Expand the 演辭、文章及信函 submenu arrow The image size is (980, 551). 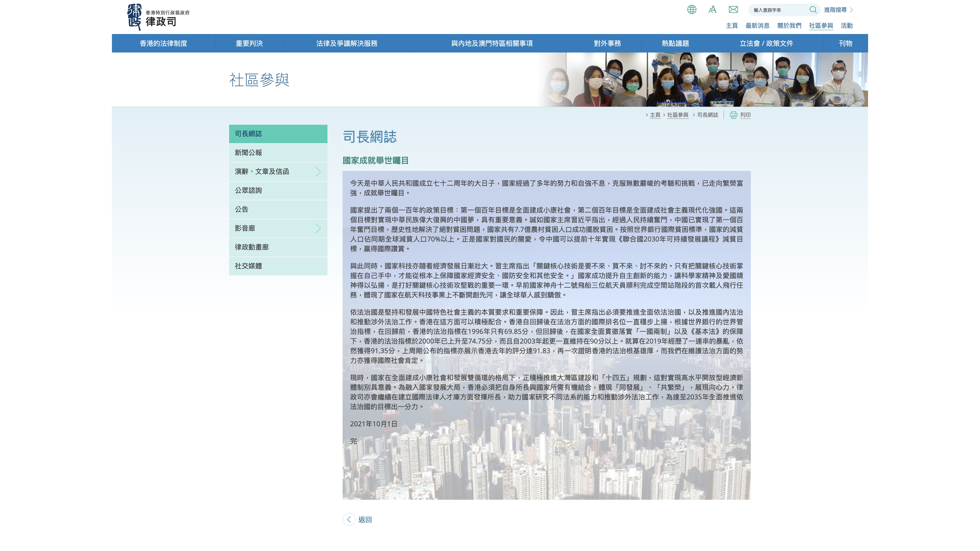318,172
